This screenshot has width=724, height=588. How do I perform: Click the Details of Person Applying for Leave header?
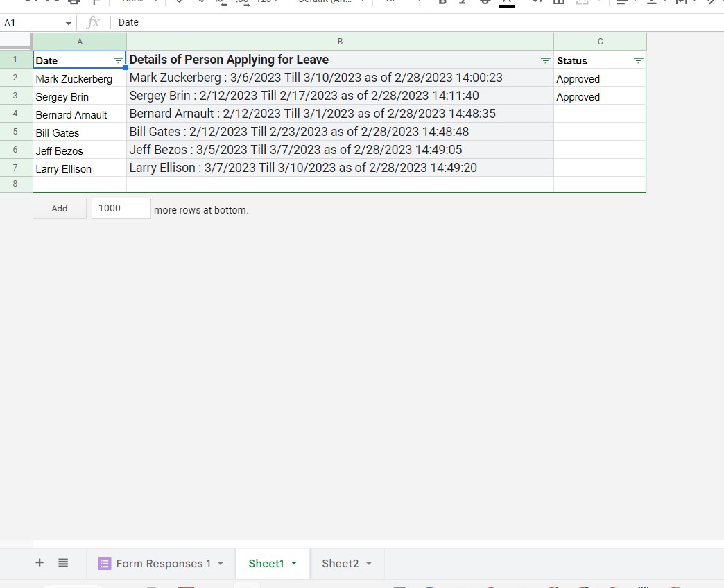(x=229, y=60)
